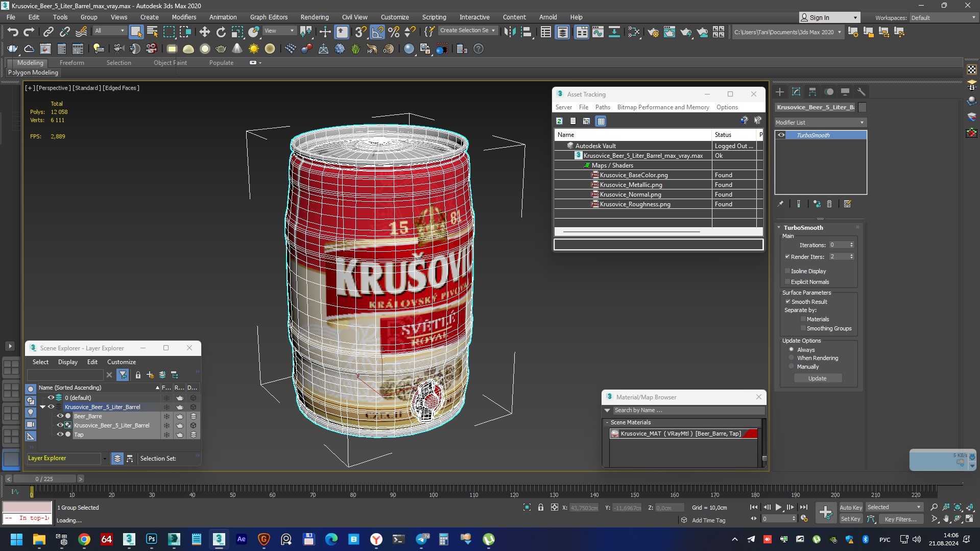
Task: Click the Mirror tool icon
Action: pyautogui.click(x=509, y=32)
